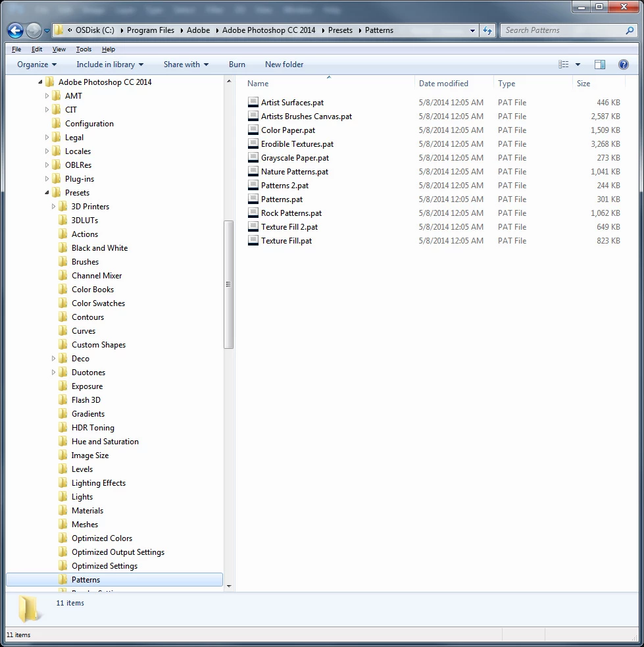Select the Color Swatches folder
644x647 pixels.
pyautogui.click(x=98, y=303)
